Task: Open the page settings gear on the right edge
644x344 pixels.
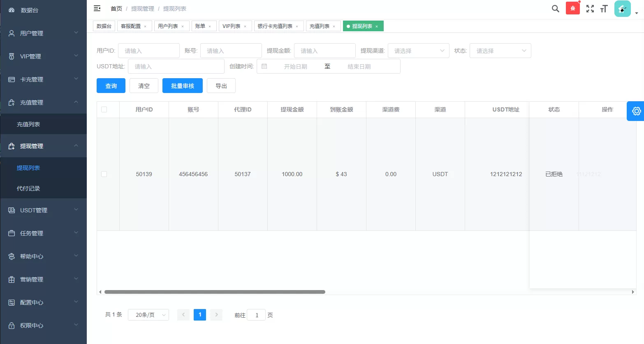Action: tap(636, 111)
